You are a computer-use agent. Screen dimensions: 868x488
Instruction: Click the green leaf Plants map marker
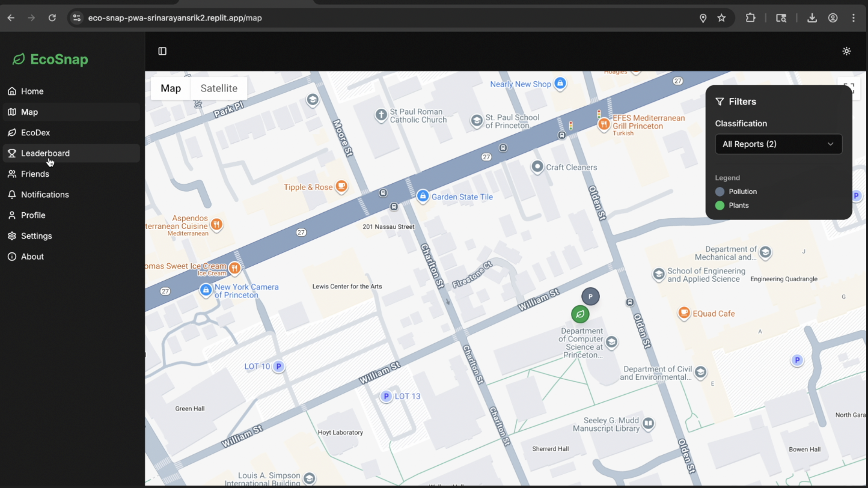click(580, 314)
